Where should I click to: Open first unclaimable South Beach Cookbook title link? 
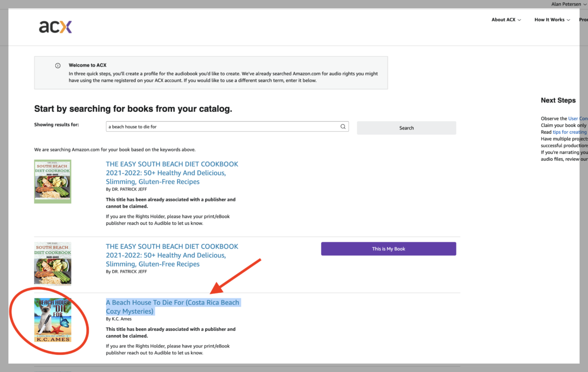click(x=172, y=173)
